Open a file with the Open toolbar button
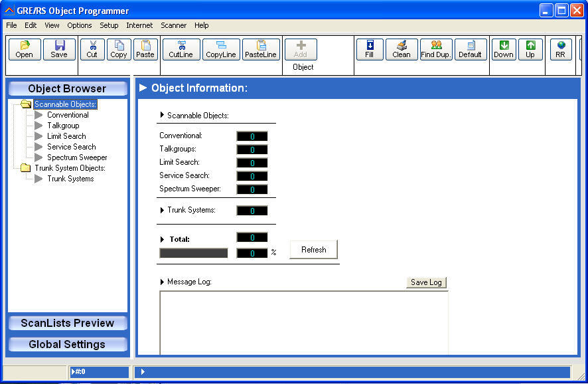Image resolution: width=588 pixels, height=384 pixels. pos(25,49)
